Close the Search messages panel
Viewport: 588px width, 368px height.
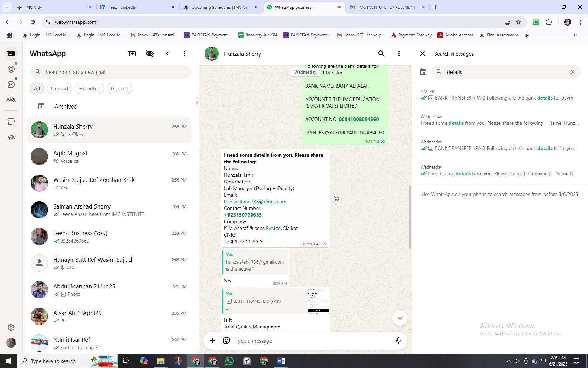pos(422,54)
